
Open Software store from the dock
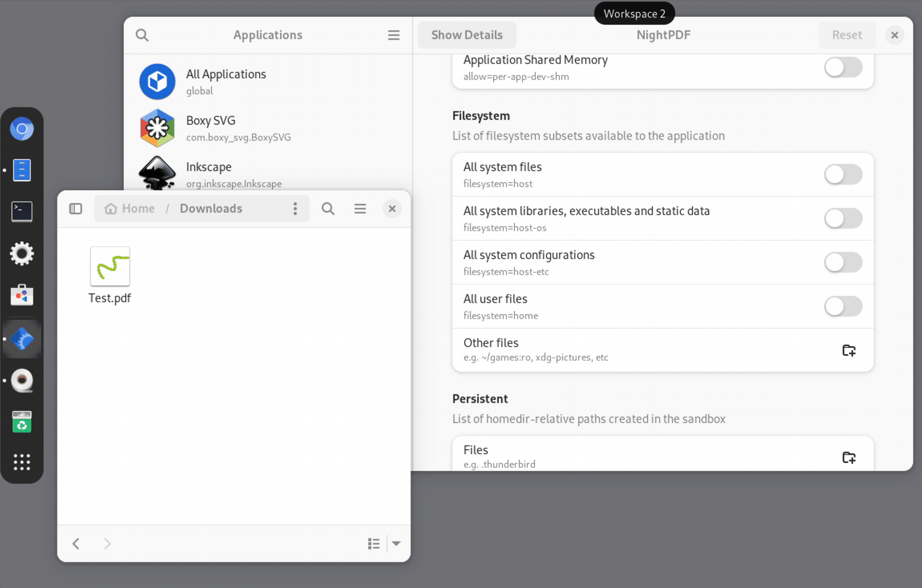click(22, 295)
